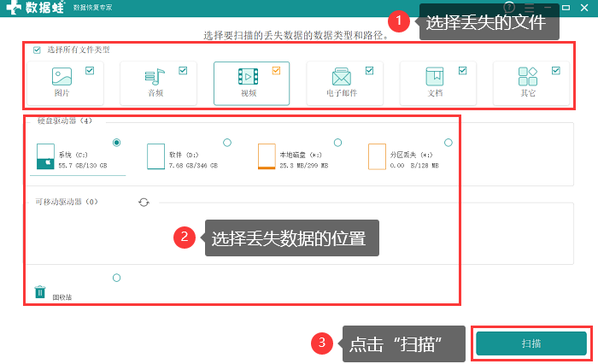Screen dimensions: 598x364
Task: Select the 软件 (D:) radio button
Action: 227,143
